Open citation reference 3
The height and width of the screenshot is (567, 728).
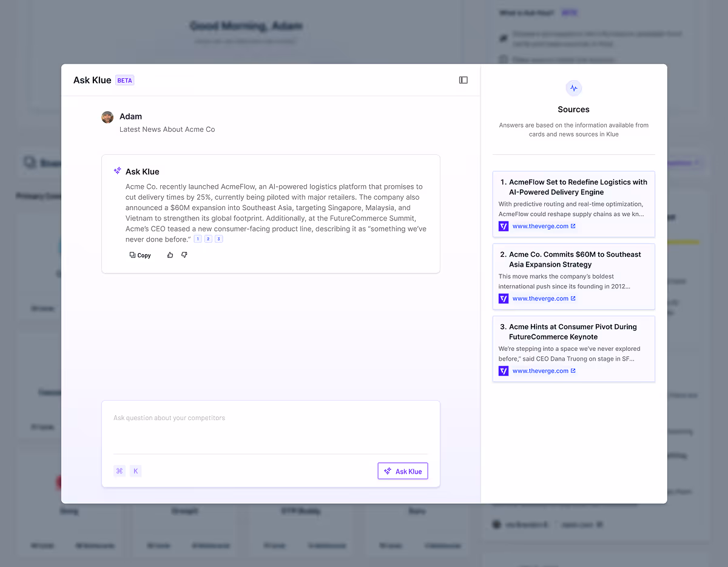click(219, 239)
